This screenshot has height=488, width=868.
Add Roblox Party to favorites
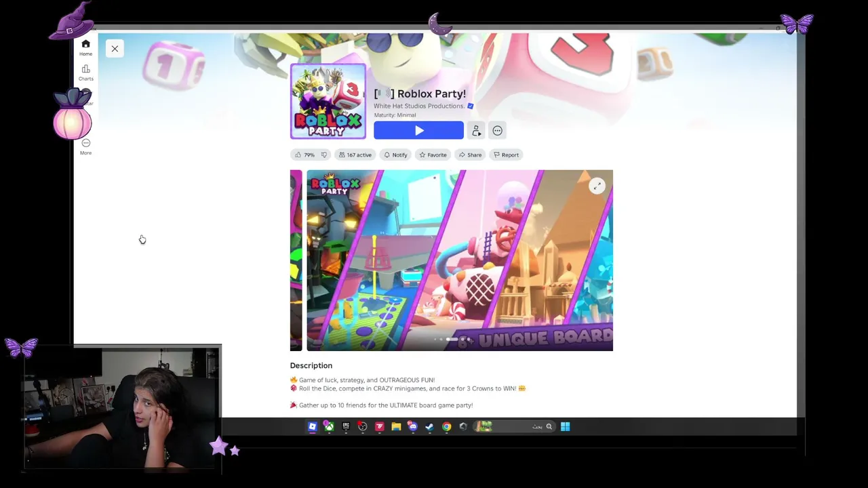433,155
